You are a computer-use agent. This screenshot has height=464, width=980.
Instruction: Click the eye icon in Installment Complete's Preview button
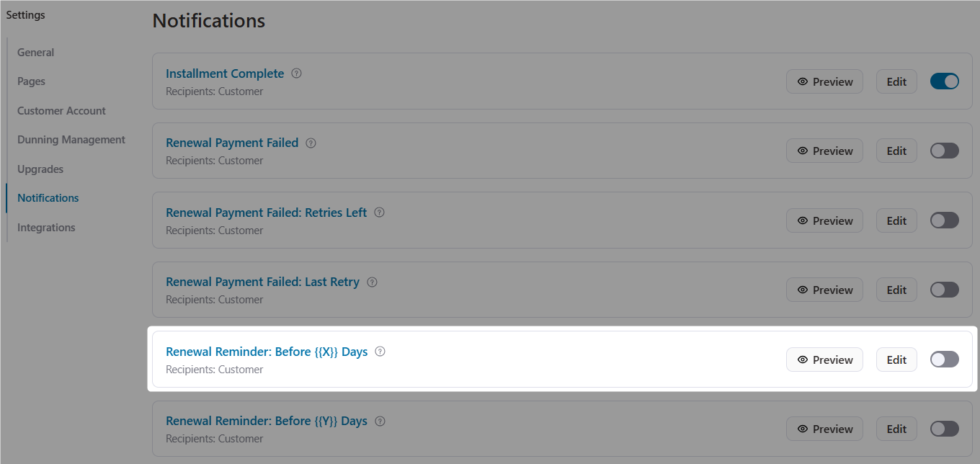(802, 81)
